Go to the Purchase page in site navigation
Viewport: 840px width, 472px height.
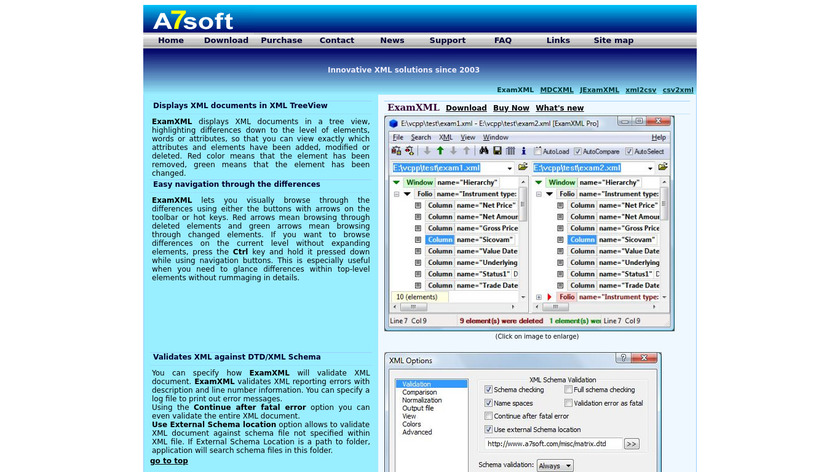[x=281, y=40]
